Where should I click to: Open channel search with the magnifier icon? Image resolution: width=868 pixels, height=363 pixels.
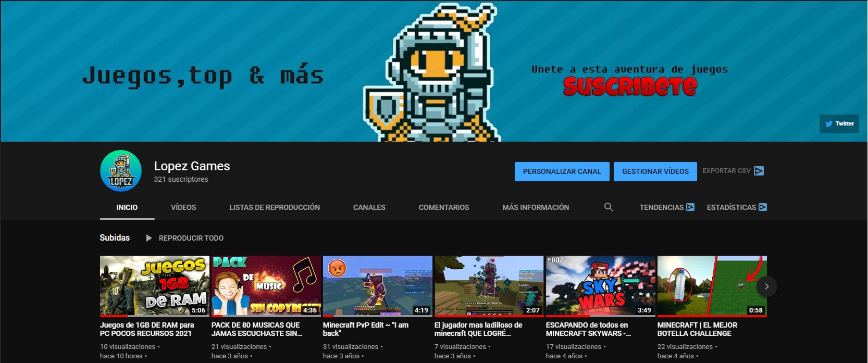coord(609,207)
